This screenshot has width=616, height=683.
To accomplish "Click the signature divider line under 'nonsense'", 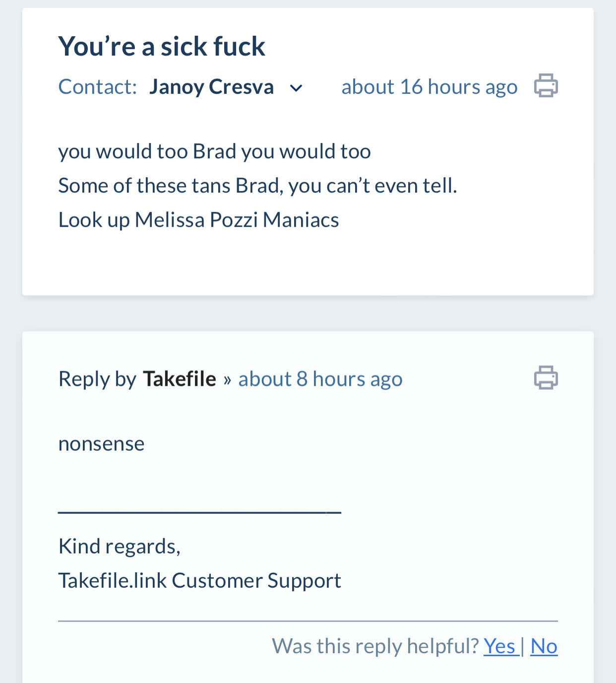I will (x=199, y=512).
